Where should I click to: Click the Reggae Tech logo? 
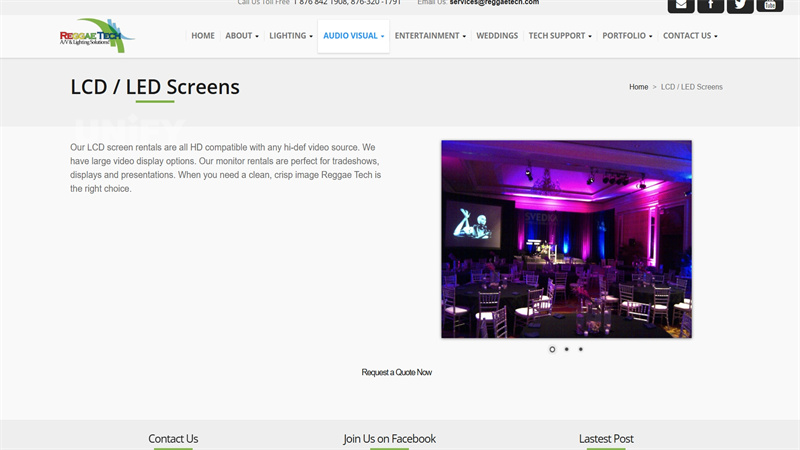97,36
